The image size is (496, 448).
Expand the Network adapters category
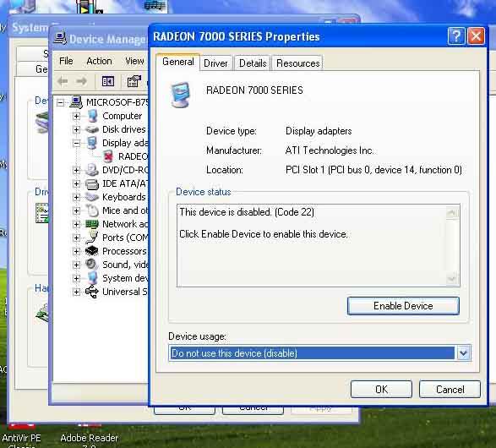pos(76,224)
